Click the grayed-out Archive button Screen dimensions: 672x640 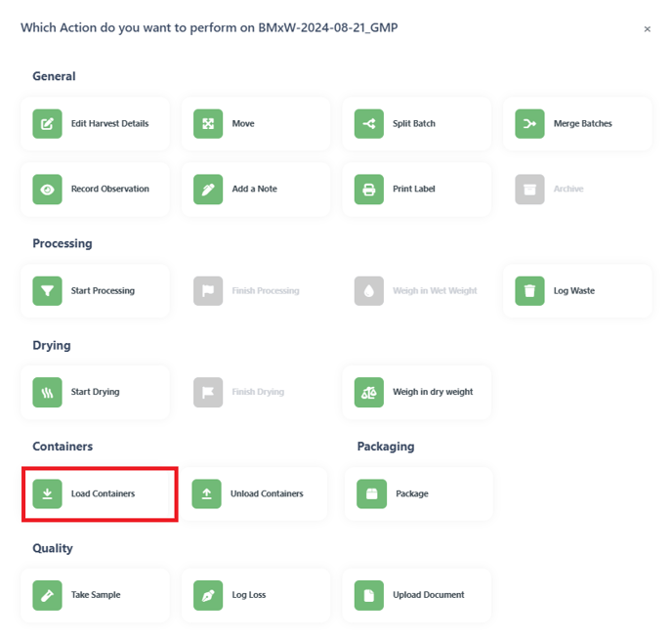pyautogui.click(x=577, y=189)
